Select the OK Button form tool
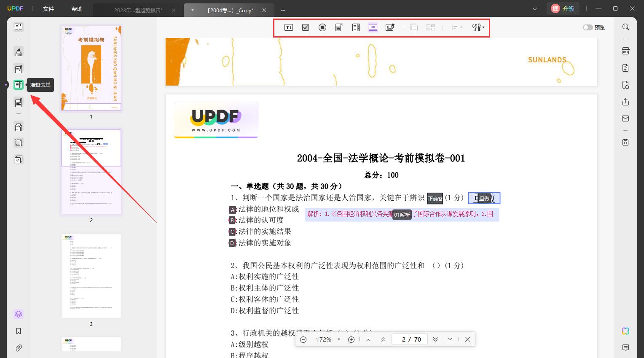644x358 pixels. tap(373, 27)
